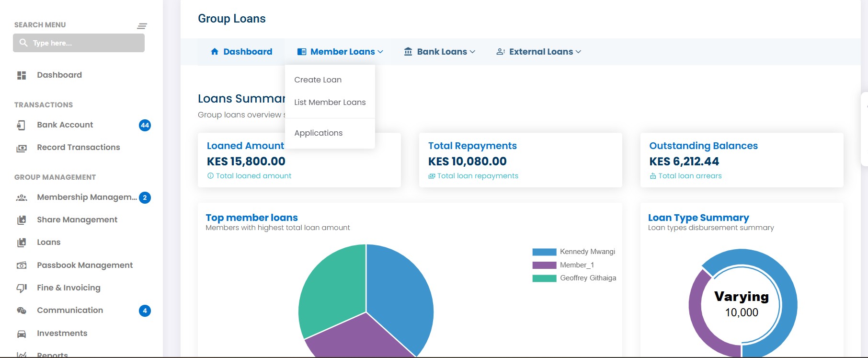Click the Investments car icon
The height and width of the screenshot is (358, 868).
(x=22, y=334)
